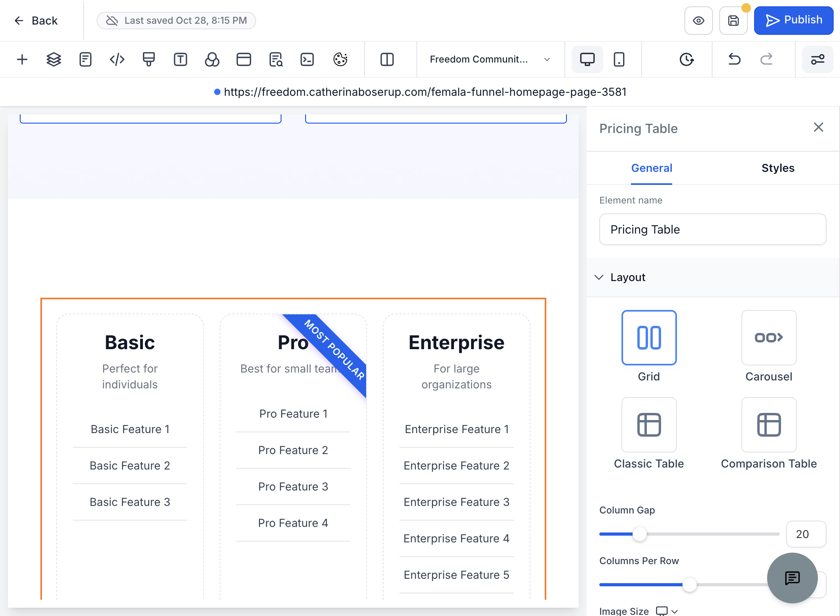The image size is (840, 616).
Task: Open the overlapping circles color icon
Action: [212, 59]
